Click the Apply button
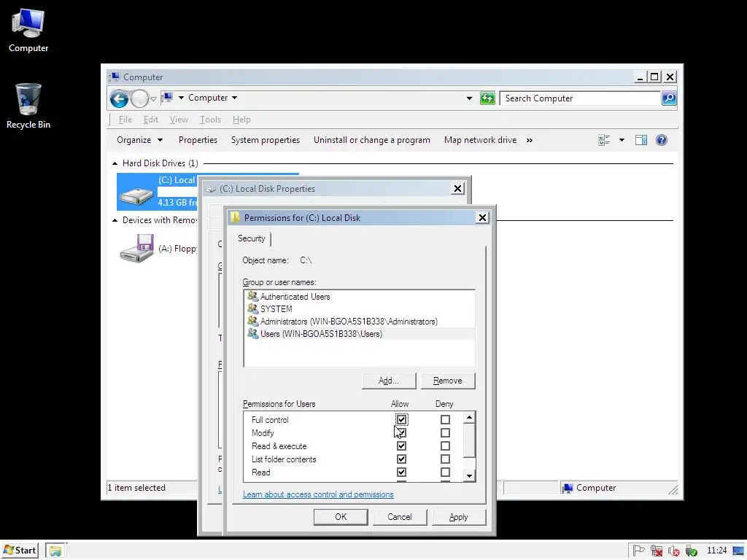Image resolution: width=747 pixels, height=560 pixels. 459,517
